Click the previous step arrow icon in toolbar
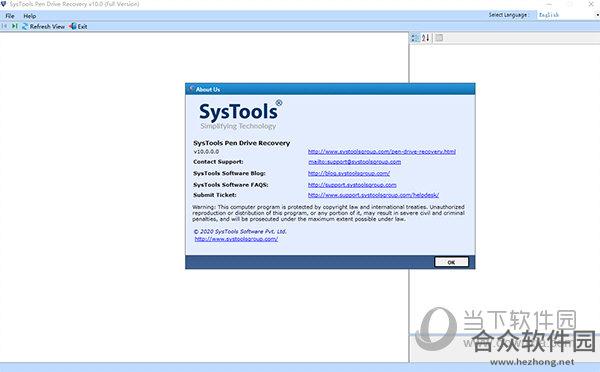 coord(4,26)
